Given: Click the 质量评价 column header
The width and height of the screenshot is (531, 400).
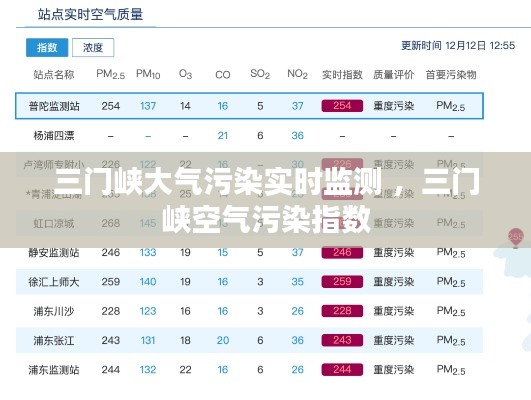Looking at the screenshot, I should pos(394,75).
